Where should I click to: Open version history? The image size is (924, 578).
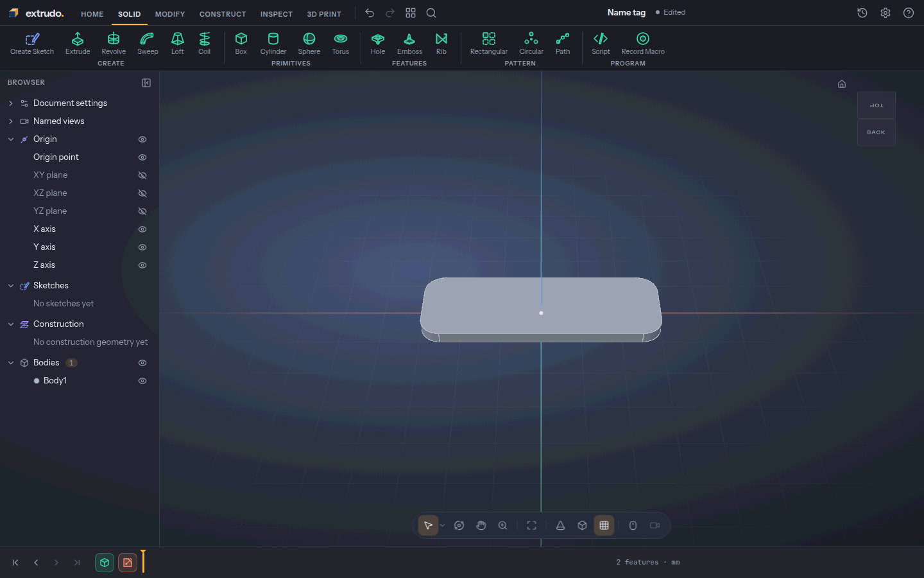(x=862, y=13)
